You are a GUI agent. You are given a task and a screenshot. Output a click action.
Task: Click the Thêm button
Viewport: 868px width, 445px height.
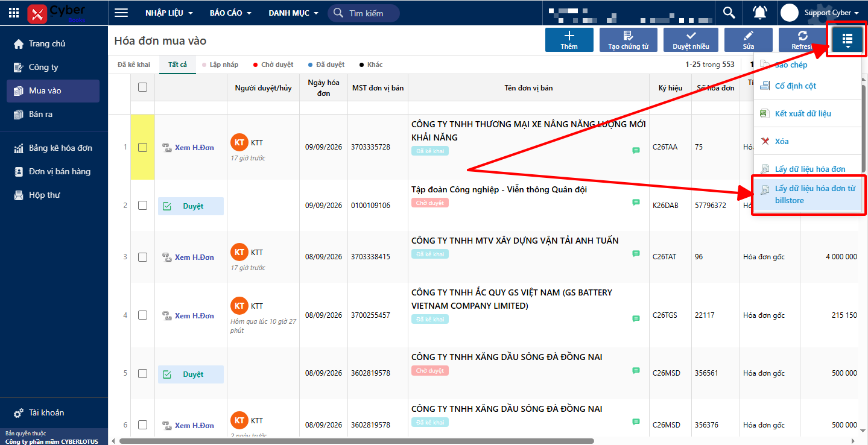coord(569,39)
